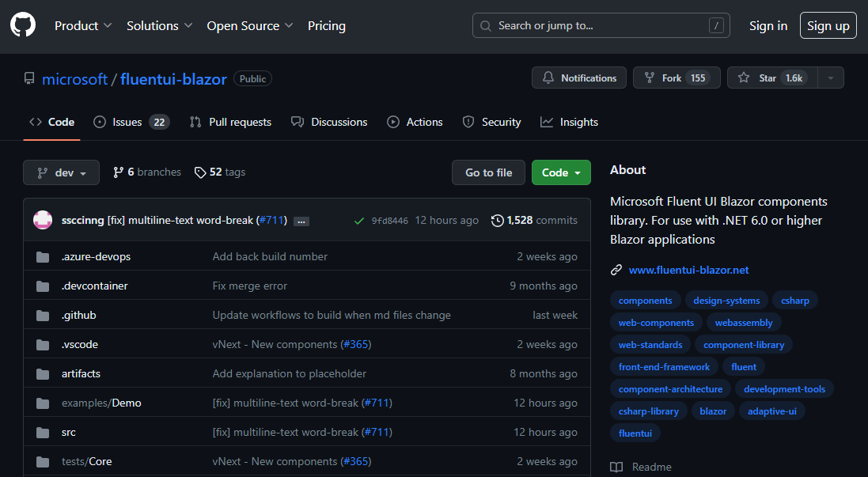868x477 pixels.
Task: Click the Fork button
Action: pos(677,78)
